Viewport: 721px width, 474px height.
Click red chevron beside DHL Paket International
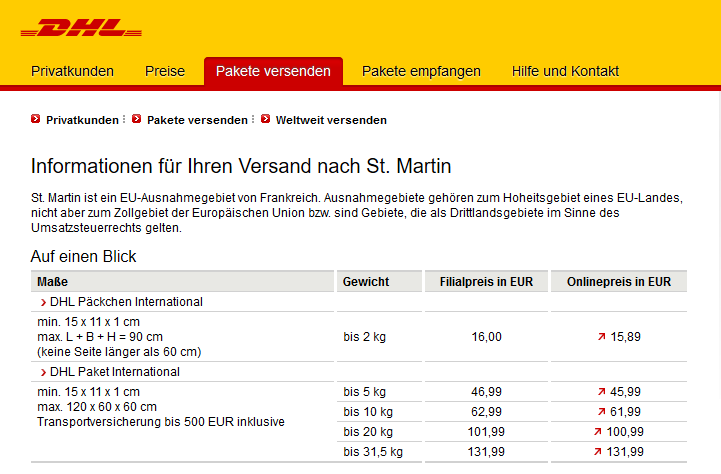point(43,372)
